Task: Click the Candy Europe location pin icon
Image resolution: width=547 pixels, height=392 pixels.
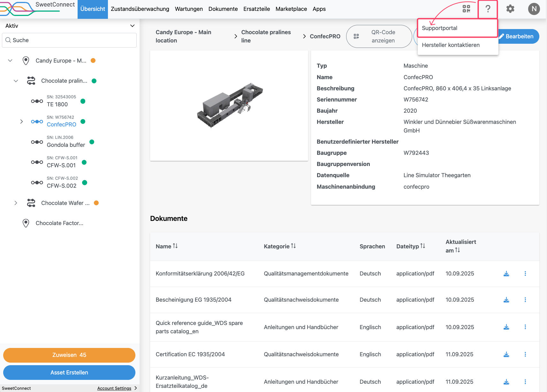Action: click(26, 61)
